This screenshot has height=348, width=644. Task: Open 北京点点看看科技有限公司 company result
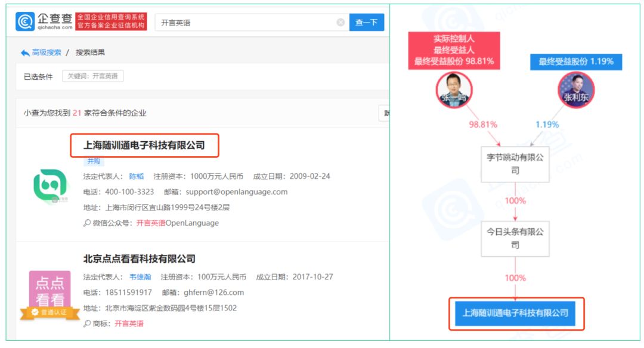click(x=139, y=259)
